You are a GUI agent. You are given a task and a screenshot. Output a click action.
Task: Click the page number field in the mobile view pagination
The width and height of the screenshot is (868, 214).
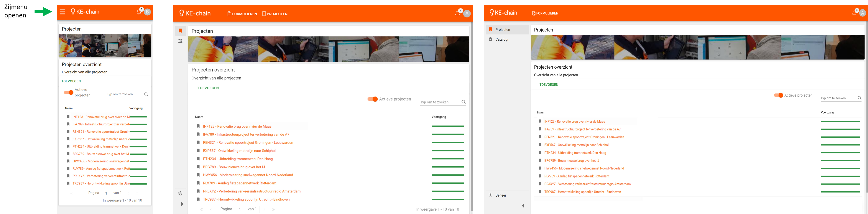pos(106,193)
